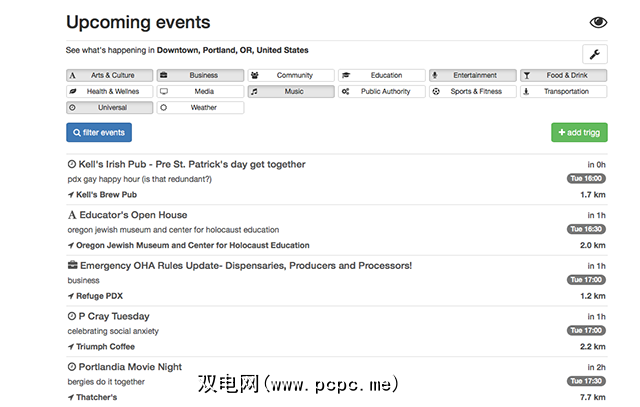Toggle the Arts & Culture category filter
This screenshot has height=407, width=640.
[108, 75]
